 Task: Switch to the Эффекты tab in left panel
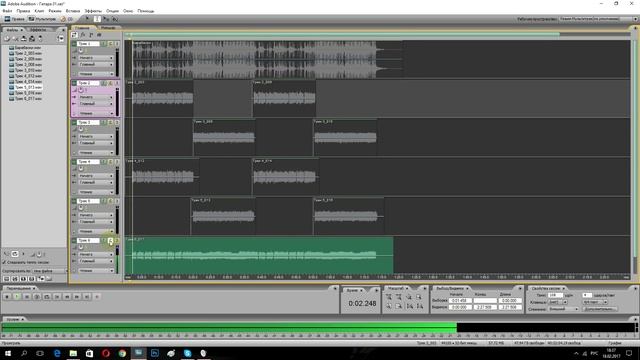tap(38, 30)
